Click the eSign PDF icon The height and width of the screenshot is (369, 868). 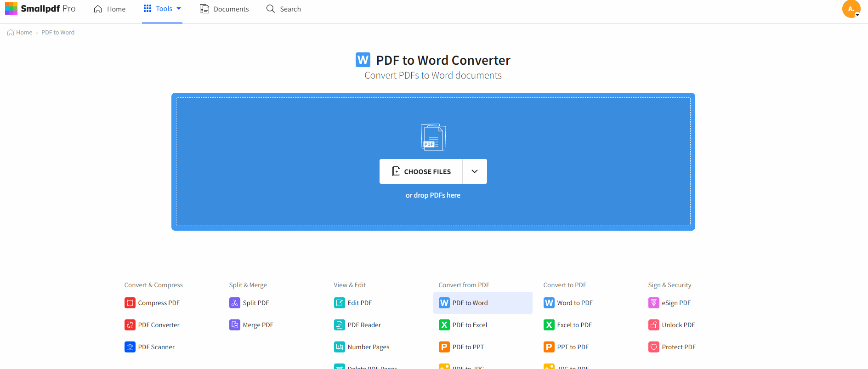(x=654, y=303)
